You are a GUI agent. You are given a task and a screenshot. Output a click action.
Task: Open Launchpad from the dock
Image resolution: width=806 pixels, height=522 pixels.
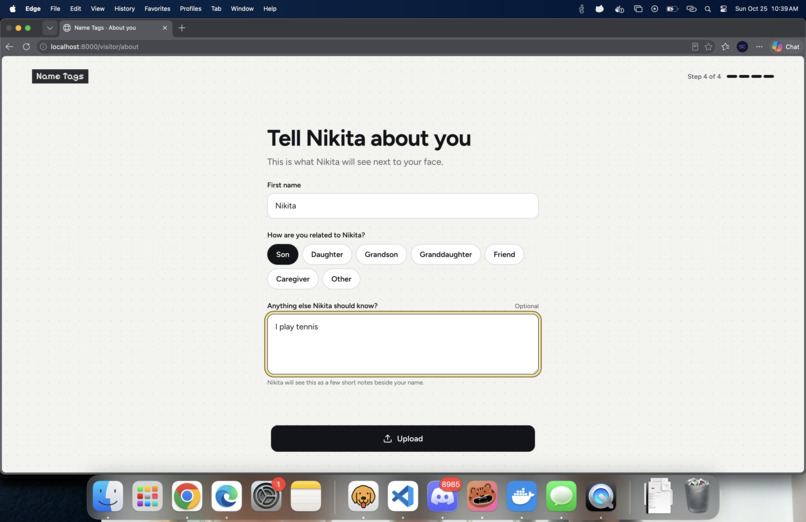(x=148, y=496)
